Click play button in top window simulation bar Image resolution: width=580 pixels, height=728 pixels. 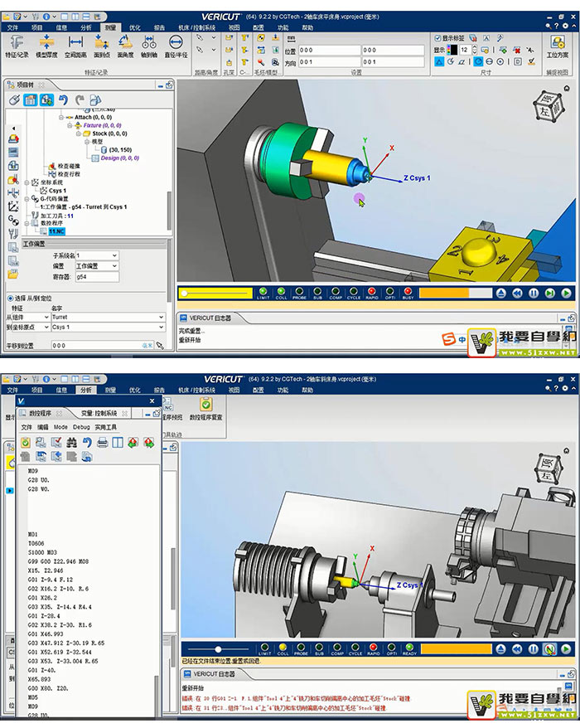(x=566, y=293)
